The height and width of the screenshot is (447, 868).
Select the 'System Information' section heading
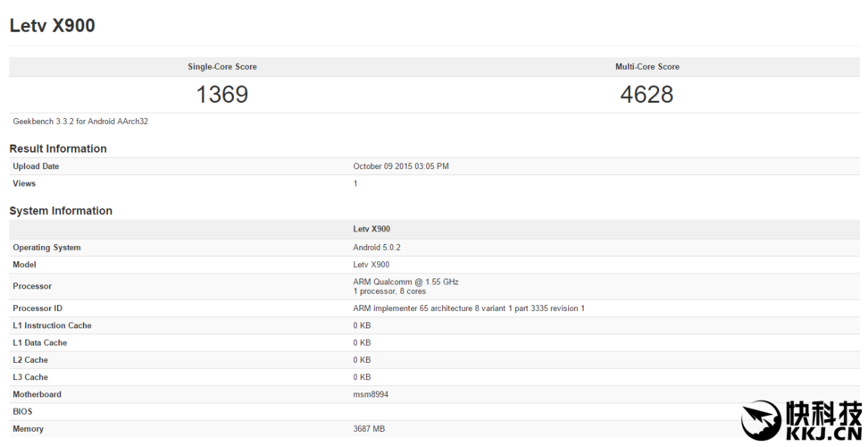pyautogui.click(x=61, y=210)
